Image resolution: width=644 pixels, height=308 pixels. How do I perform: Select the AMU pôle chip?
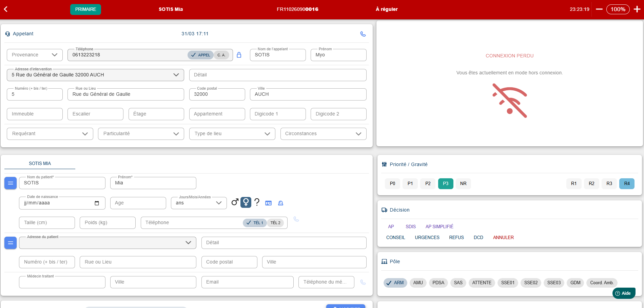tap(418, 283)
